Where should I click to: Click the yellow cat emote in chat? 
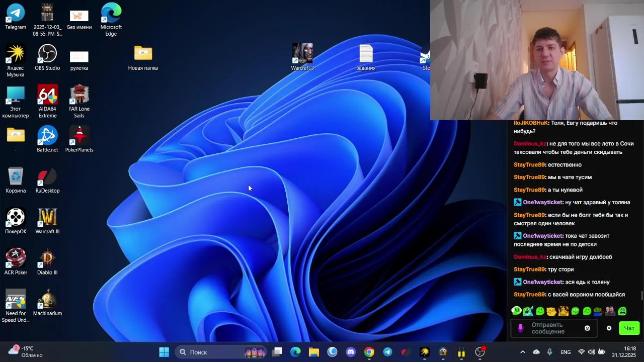point(551,311)
